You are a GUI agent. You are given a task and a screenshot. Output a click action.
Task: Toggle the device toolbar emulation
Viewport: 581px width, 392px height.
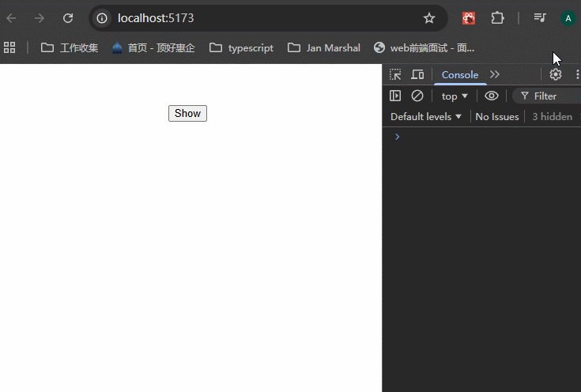pyautogui.click(x=417, y=74)
